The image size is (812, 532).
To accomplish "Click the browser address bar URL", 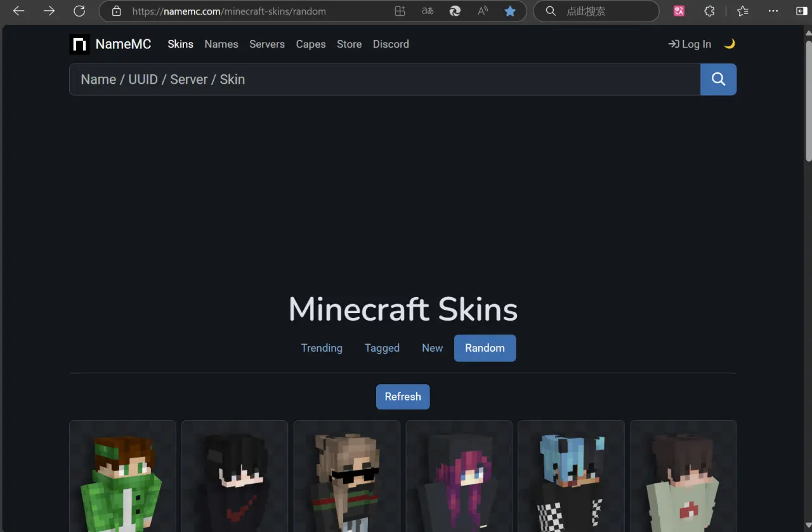I will [229, 11].
